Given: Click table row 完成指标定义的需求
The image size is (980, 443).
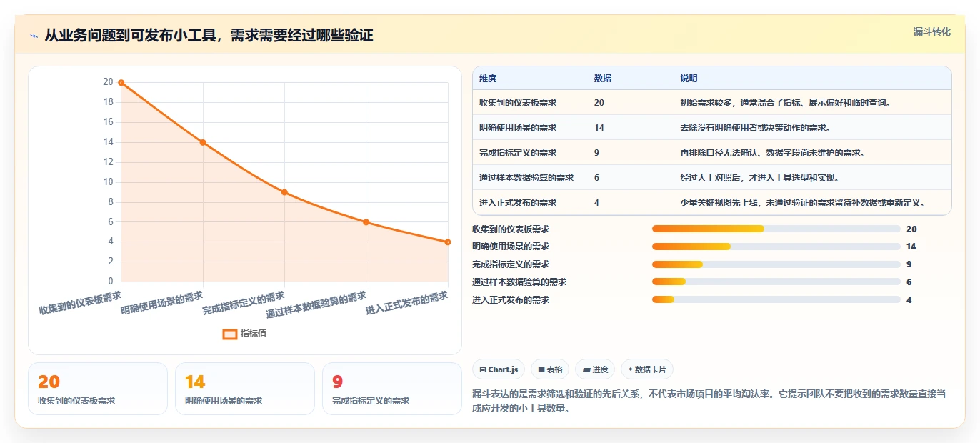Looking at the screenshot, I should click(x=712, y=153).
